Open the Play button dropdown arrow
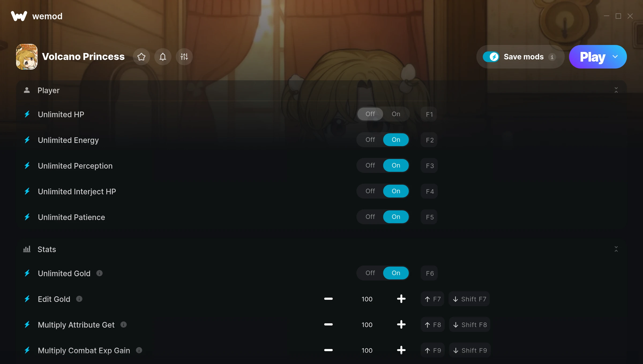The height and width of the screenshot is (364, 643). 615,57
